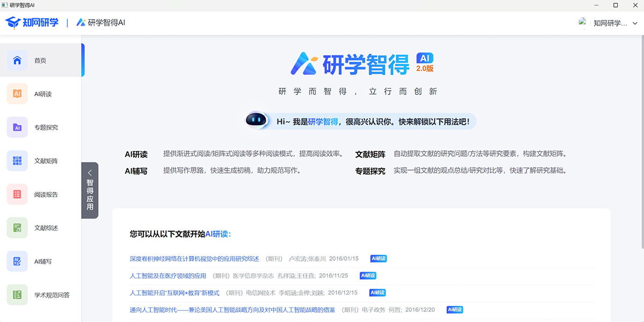
Task: Open the AI研读 sidebar icon
Action: tap(17, 94)
